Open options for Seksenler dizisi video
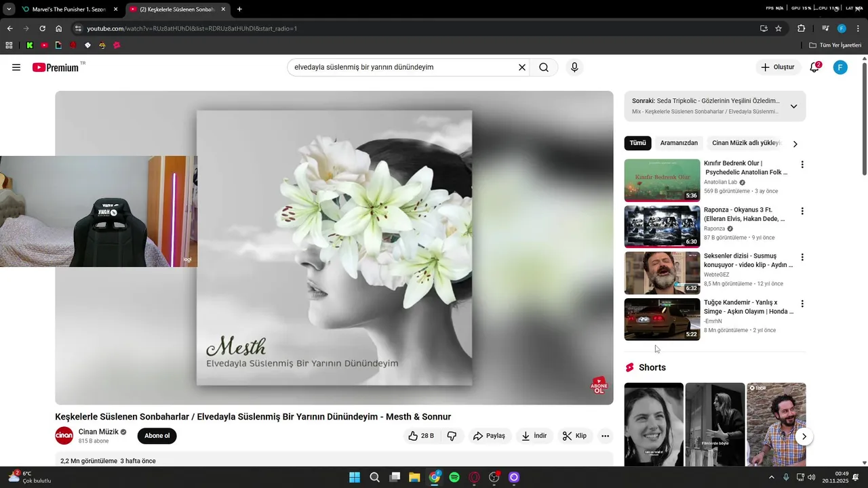 pos(802,258)
